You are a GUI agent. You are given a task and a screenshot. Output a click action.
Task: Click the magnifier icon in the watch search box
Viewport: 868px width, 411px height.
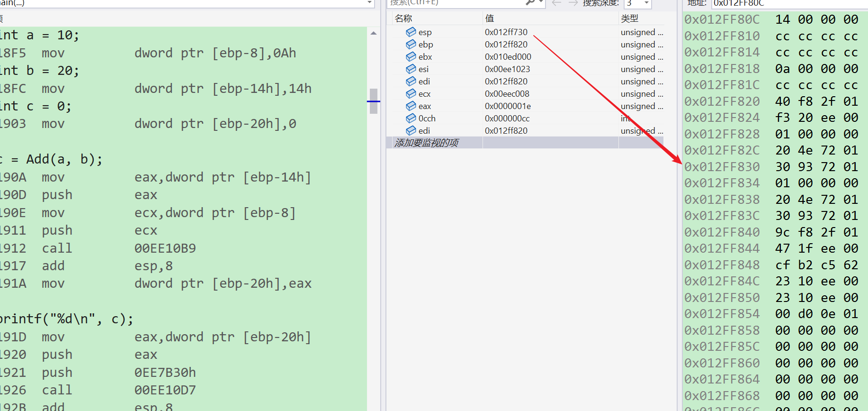[530, 2]
